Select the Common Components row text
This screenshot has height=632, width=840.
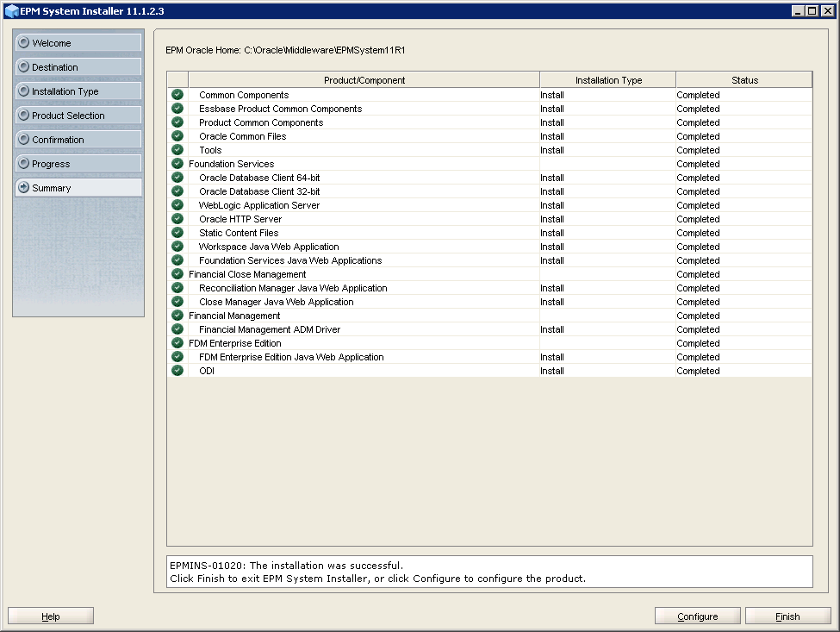click(x=244, y=95)
